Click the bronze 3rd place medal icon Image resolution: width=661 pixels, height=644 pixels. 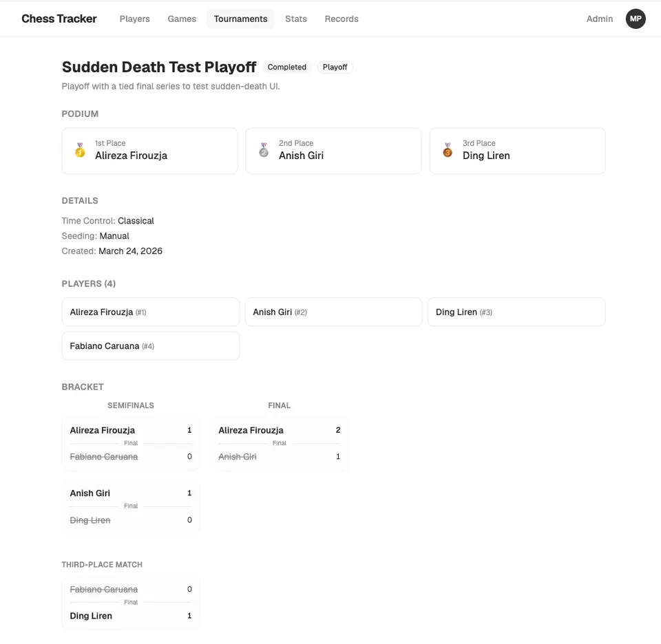[x=448, y=150]
